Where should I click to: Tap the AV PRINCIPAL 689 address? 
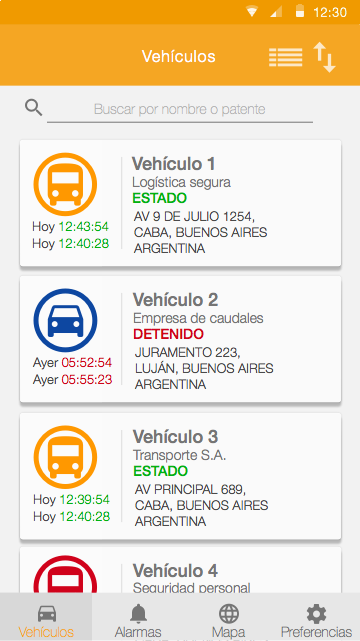(x=190, y=489)
